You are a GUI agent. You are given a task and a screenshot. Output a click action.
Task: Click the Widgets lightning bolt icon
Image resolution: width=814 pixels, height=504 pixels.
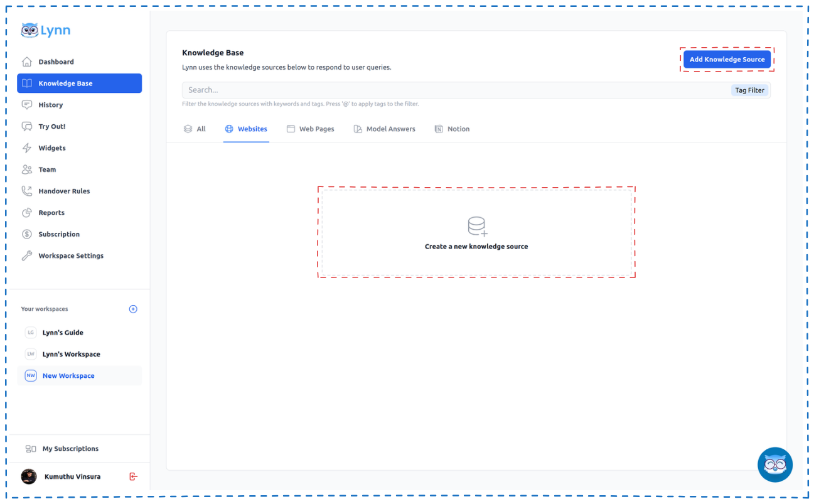(27, 148)
